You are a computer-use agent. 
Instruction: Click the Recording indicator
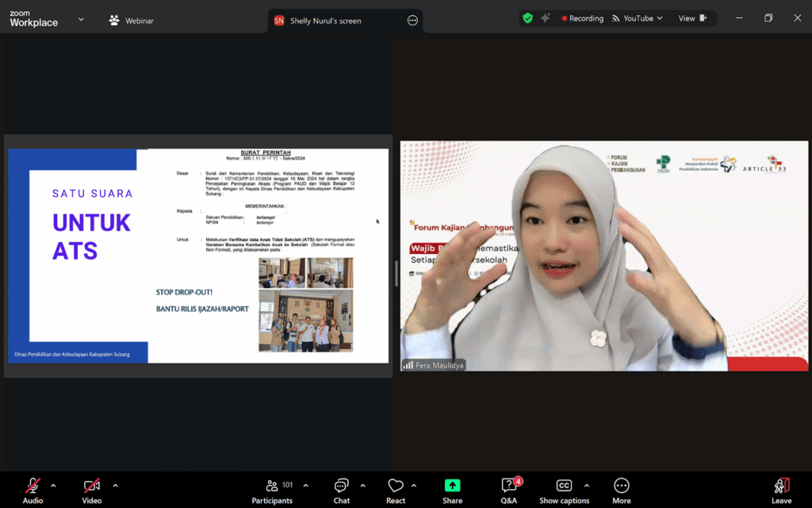coord(582,17)
